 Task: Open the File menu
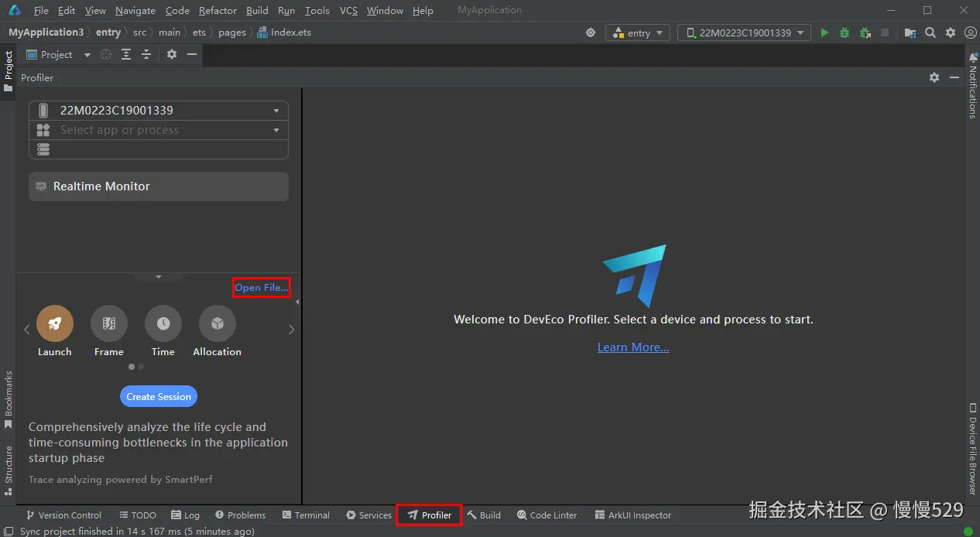(x=41, y=10)
